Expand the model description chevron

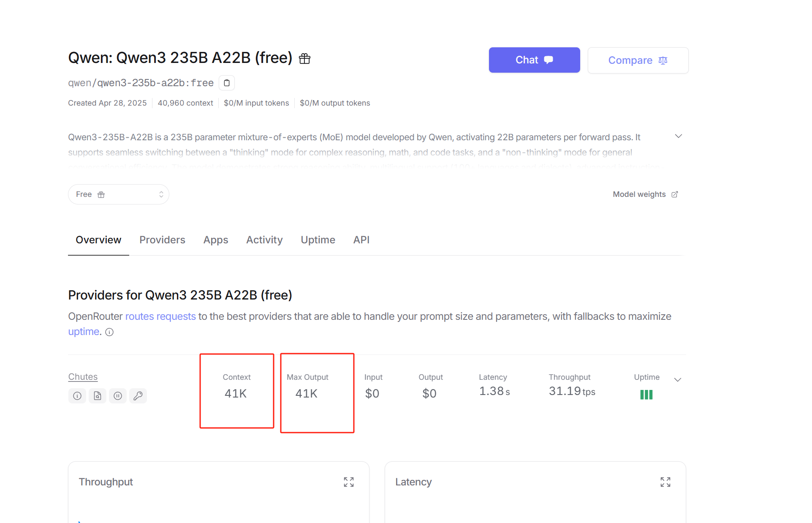pyautogui.click(x=679, y=136)
